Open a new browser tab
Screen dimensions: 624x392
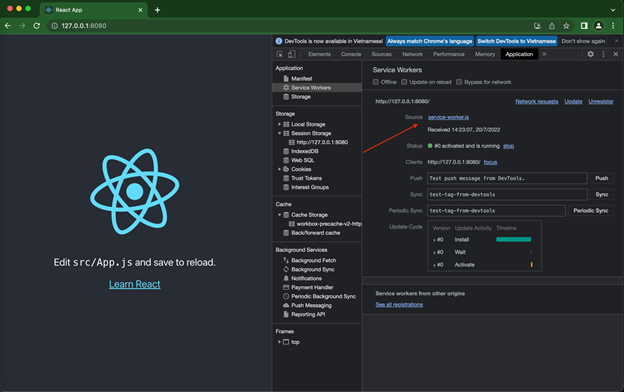click(x=157, y=10)
